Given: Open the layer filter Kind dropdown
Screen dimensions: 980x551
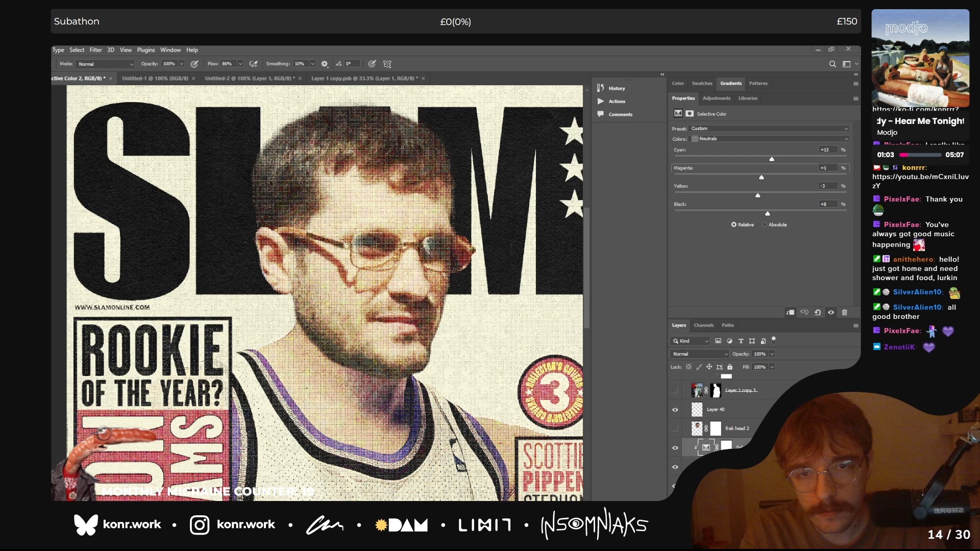Looking at the screenshot, I should click(x=690, y=341).
